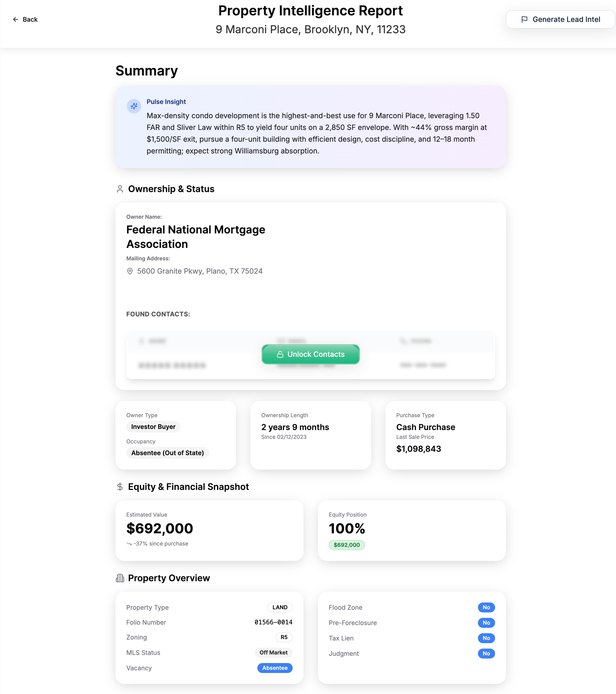This screenshot has height=694, width=616.
Task: Click the Generate Lead Intel button
Action: tap(560, 19)
